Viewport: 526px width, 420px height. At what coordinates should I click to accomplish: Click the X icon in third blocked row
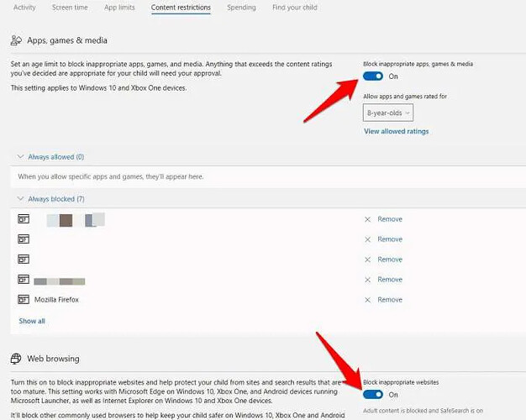point(367,260)
